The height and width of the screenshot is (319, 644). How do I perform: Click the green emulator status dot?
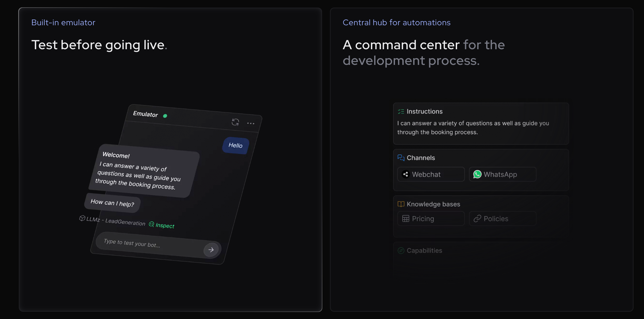[165, 116]
